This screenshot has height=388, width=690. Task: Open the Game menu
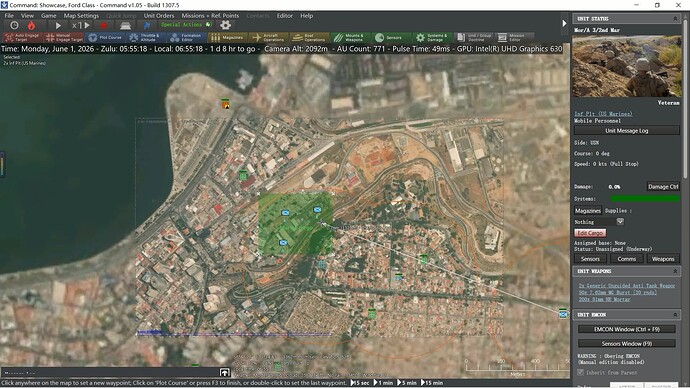tap(48, 15)
